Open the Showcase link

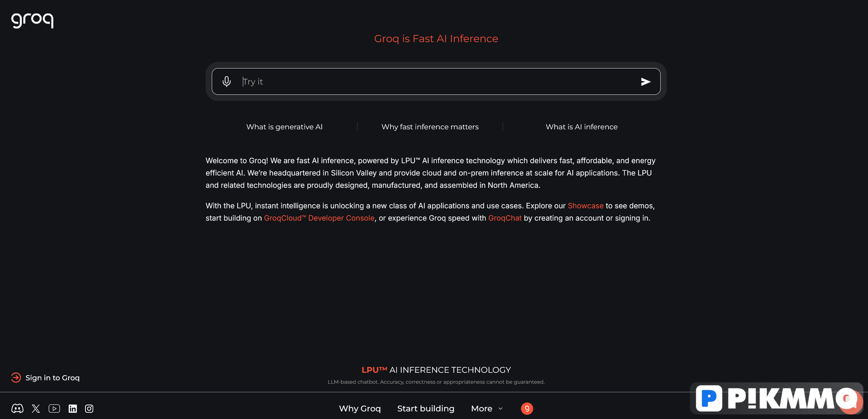coord(585,206)
